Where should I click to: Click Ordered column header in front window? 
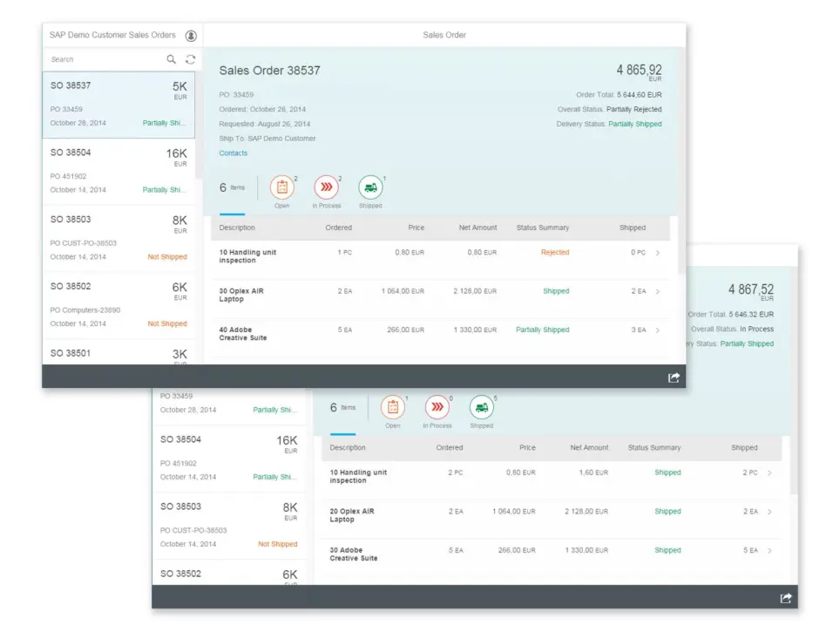[339, 228]
